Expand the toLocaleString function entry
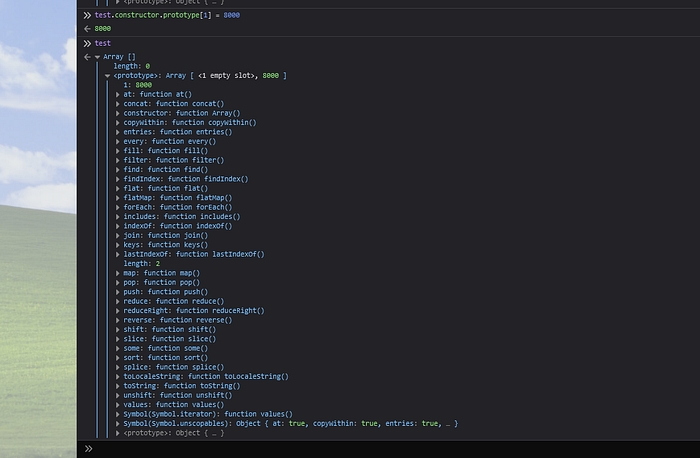 118,376
